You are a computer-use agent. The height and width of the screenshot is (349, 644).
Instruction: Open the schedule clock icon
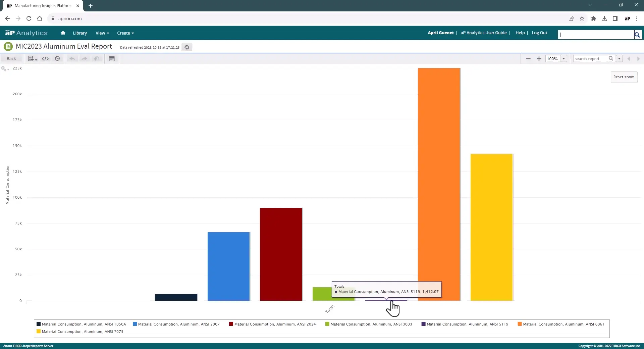click(x=57, y=59)
